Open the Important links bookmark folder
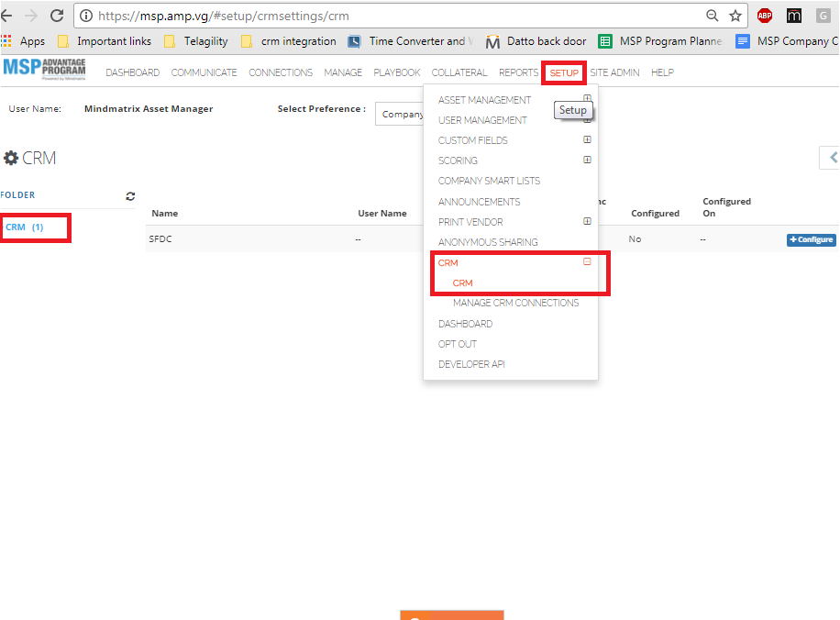 click(105, 40)
